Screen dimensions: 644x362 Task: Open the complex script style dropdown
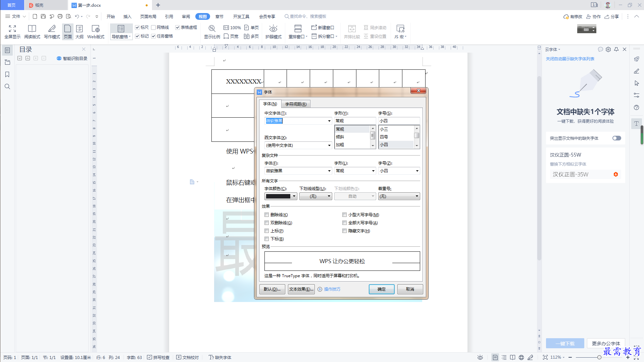click(373, 171)
